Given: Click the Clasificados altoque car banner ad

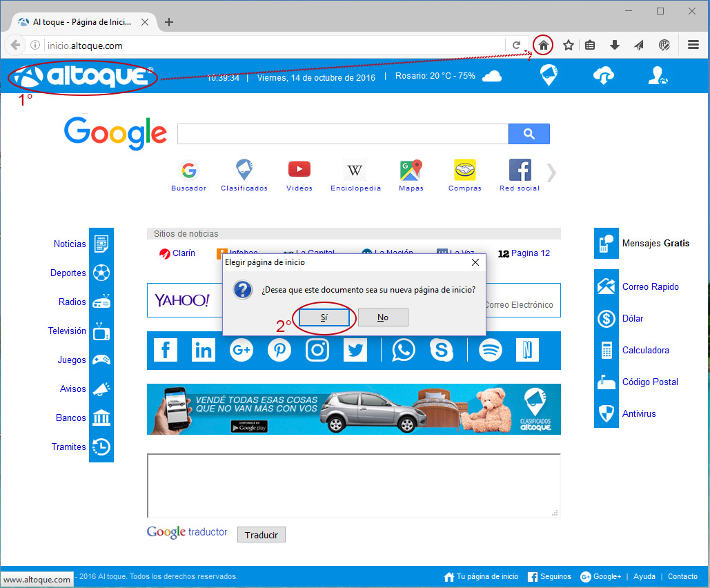Looking at the screenshot, I should point(354,409).
